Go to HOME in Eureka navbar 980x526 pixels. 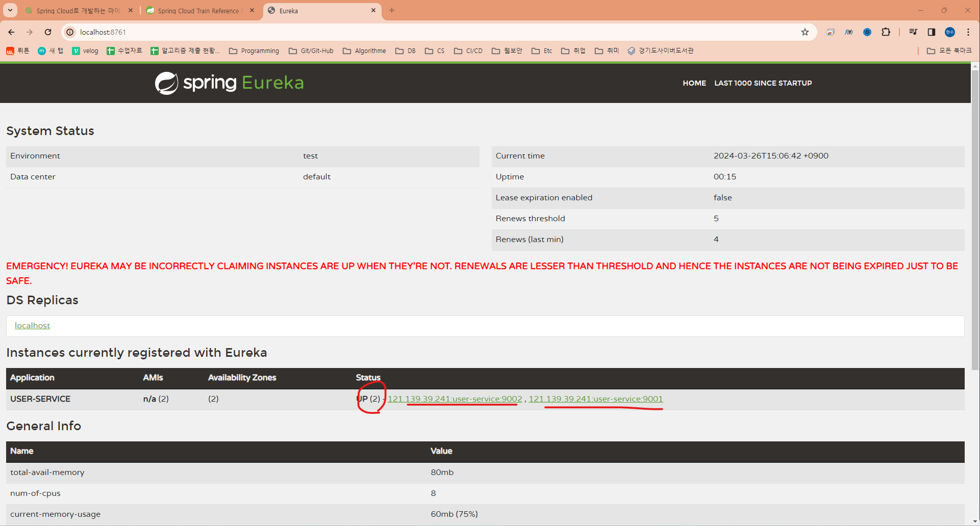[694, 83]
